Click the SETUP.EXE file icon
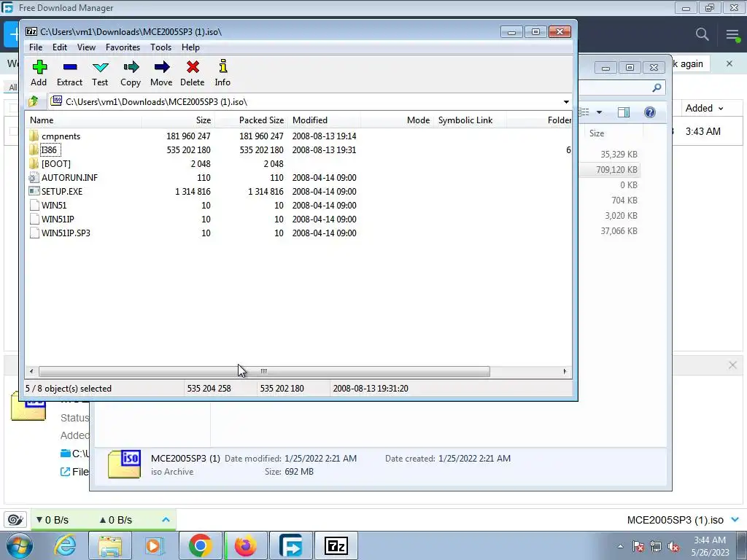747x560 pixels. click(34, 192)
